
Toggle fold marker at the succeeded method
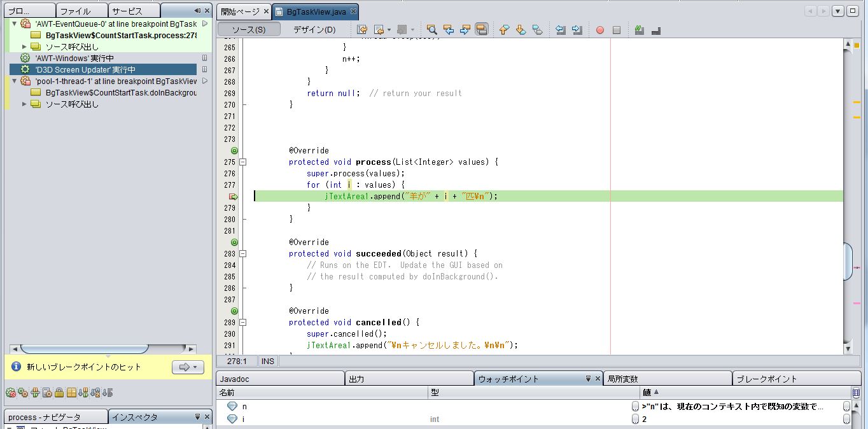pos(242,254)
